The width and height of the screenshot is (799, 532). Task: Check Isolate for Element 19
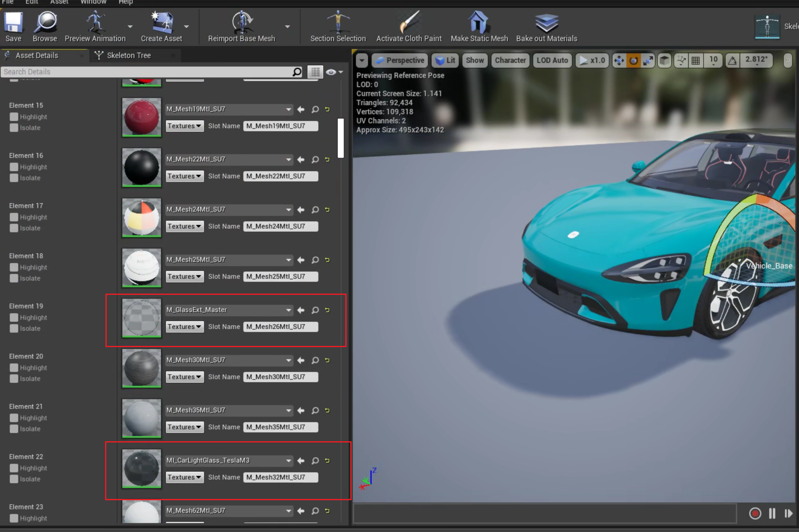[14, 329]
